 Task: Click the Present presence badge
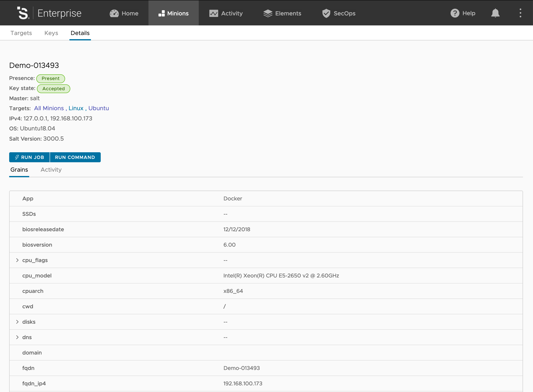(51, 79)
